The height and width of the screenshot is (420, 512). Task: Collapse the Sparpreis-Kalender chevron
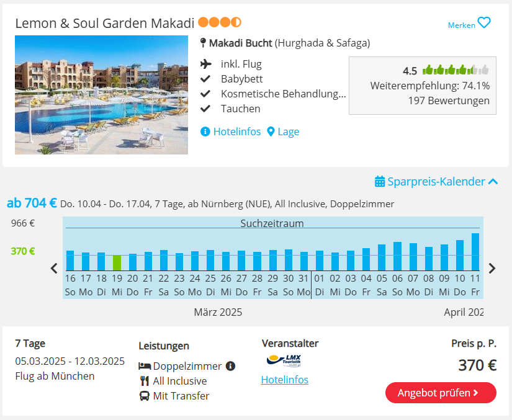[x=493, y=181]
